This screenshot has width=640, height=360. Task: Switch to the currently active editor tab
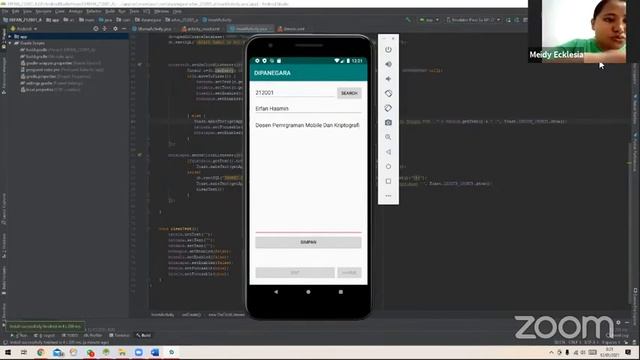(251, 29)
